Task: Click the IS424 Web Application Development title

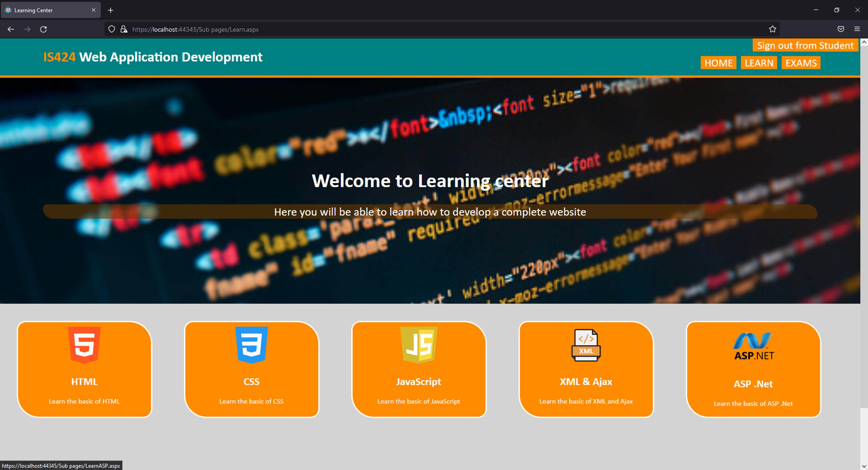Action: click(153, 57)
